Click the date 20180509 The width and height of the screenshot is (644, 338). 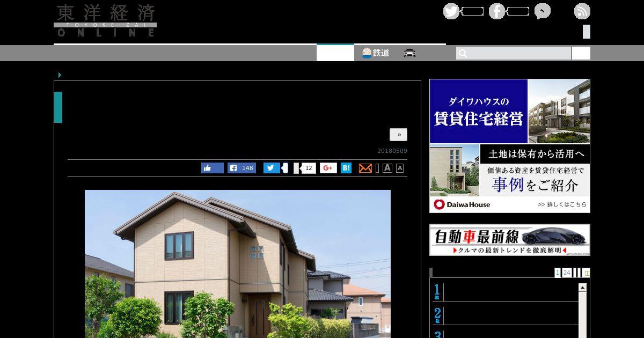(x=392, y=151)
